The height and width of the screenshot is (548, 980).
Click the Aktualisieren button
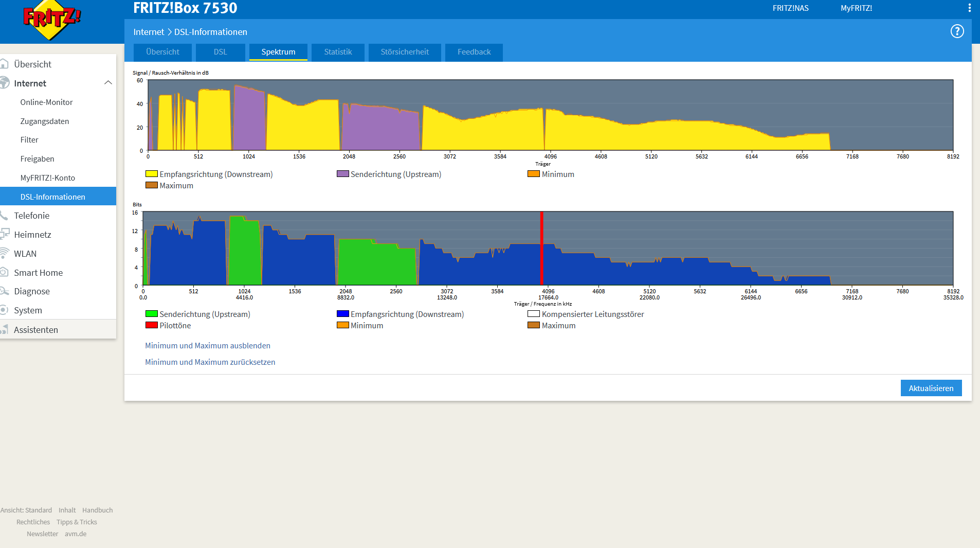(x=931, y=388)
